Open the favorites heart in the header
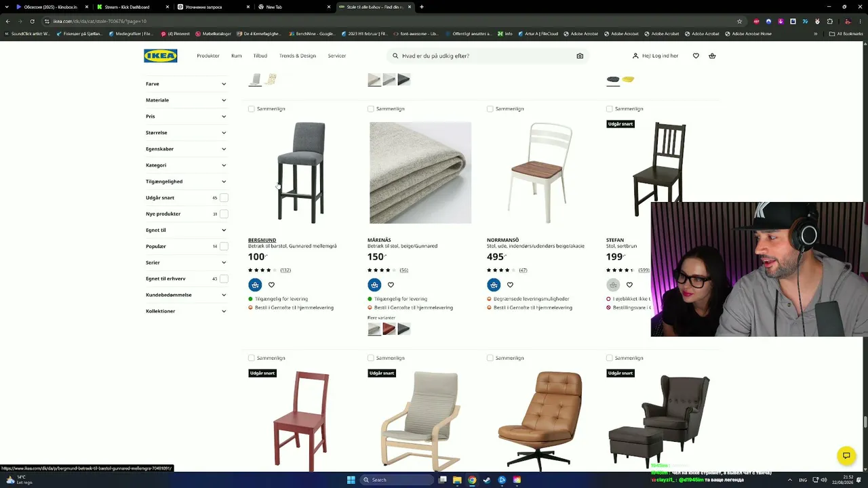Viewport: 868px width, 488px height. [696, 56]
